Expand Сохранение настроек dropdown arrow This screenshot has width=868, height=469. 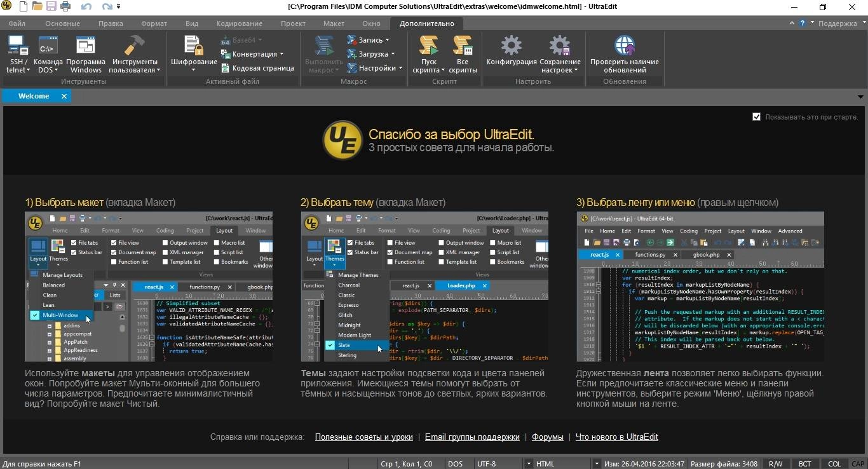coord(576,71)
